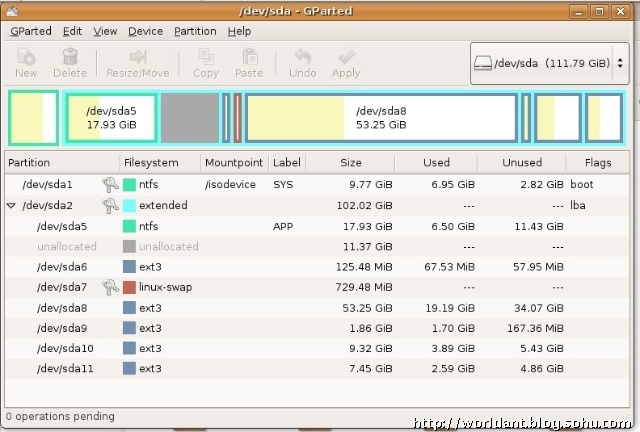Select the unallocated row in partition list
Screen dimensions: 640x432
[x=300, y=246]
